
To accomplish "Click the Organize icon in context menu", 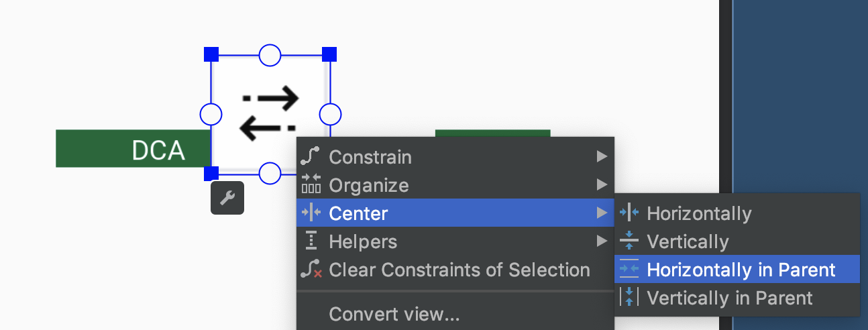I will [311, 185].
